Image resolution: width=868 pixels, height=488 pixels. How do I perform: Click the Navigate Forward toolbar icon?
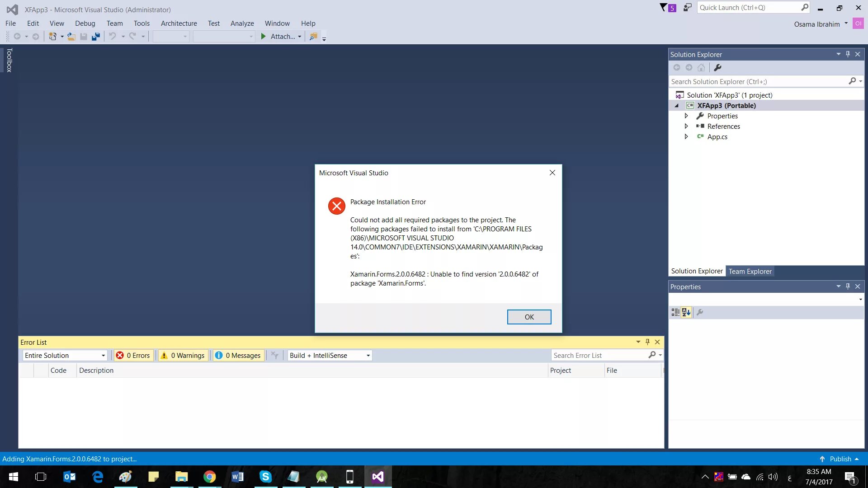(36, 37)
